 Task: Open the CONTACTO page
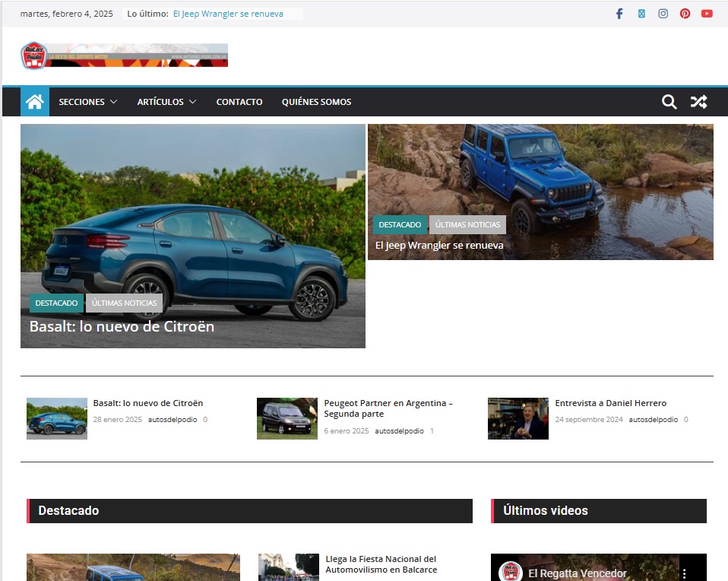(239, 101)
